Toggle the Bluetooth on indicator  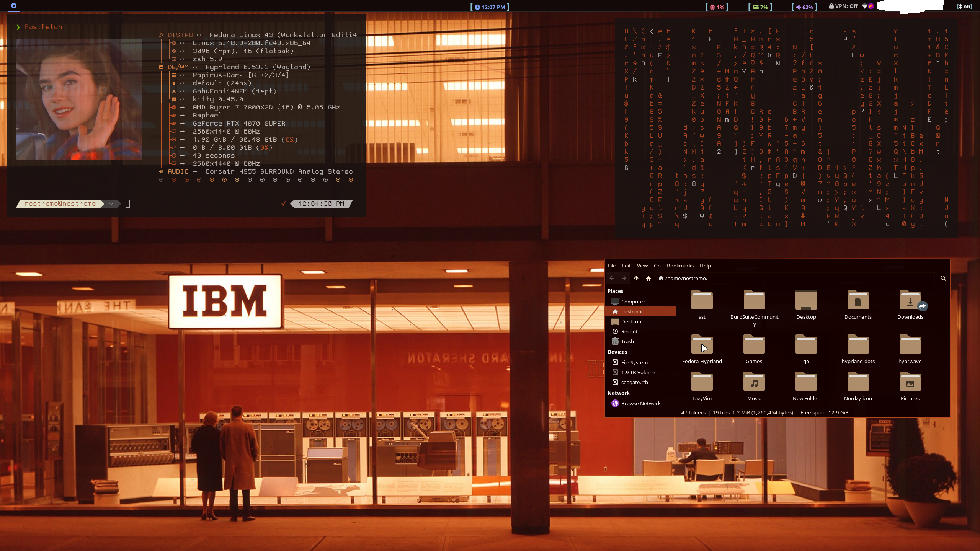(x=964, y=7)
